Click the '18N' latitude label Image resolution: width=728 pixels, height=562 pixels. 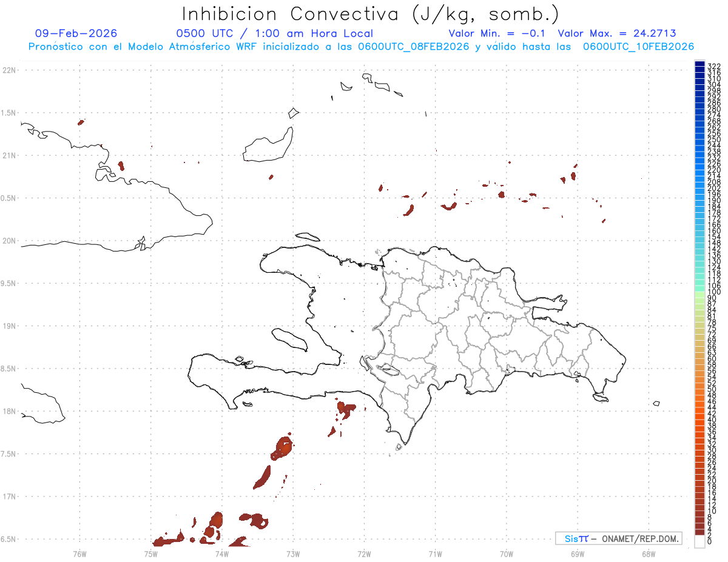(x=8, y=411)
